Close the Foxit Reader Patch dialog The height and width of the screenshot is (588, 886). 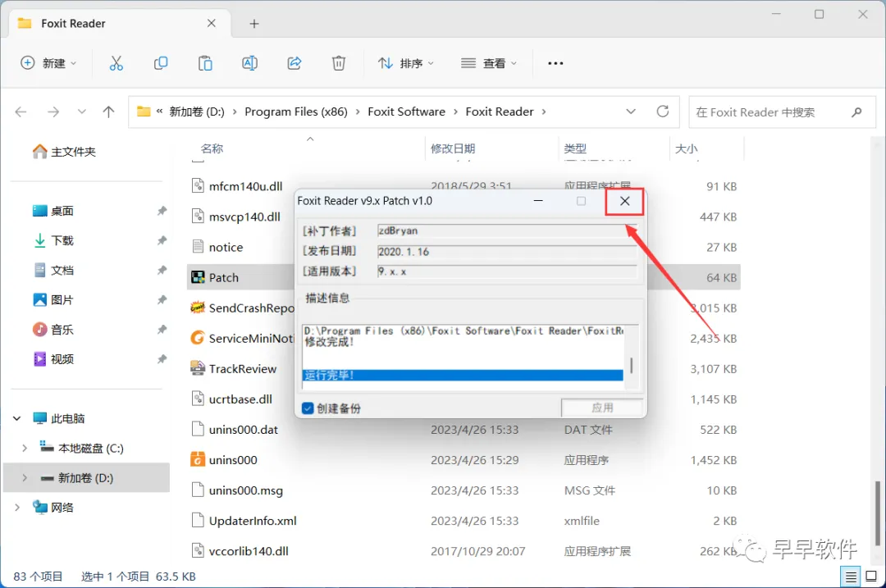(x=624, y=201)
